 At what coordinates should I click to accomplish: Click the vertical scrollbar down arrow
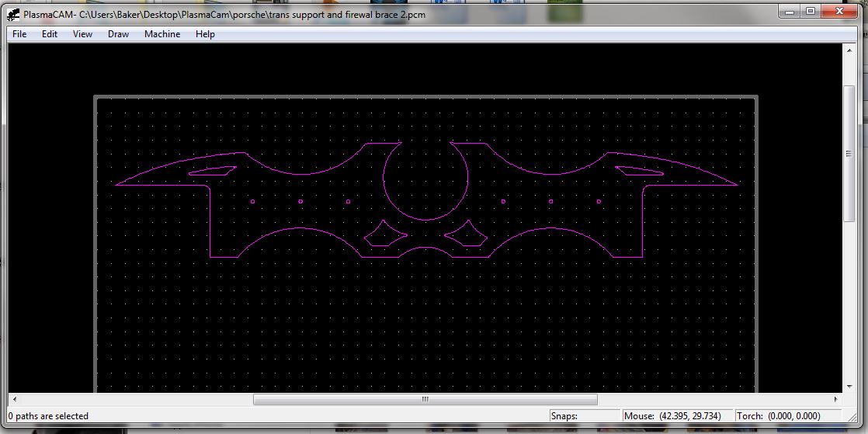[x=849, y=386]
